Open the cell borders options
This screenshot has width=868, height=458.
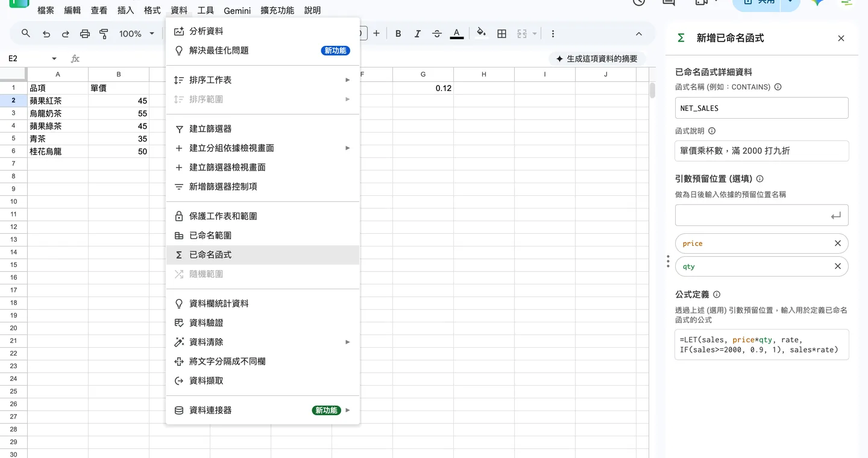tap(502, 34)
